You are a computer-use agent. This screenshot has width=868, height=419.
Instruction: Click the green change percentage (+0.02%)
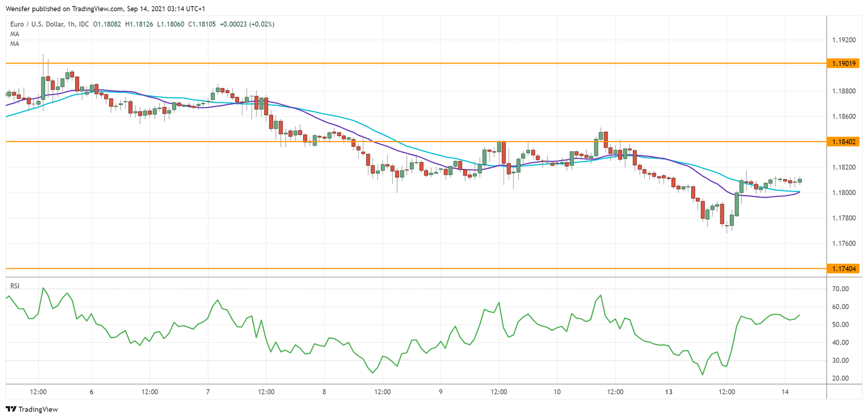pyautogui.click(x=262, y=24)
